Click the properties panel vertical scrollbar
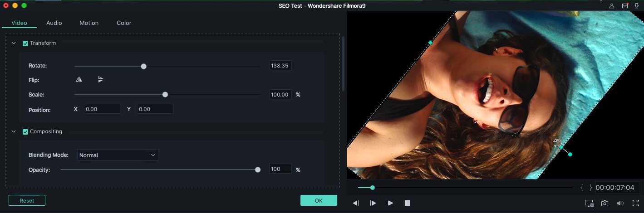644x213 pixels. coord(343,63)
